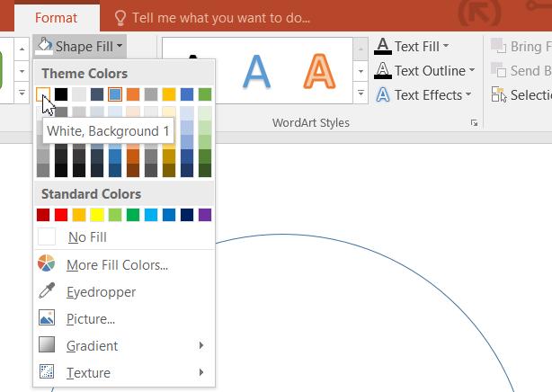The height and width of the screenshot is (392, 552).
Task: Expand the Text Outline dropdown arrow
Action: pyautogui.click(x=472, y=71)
